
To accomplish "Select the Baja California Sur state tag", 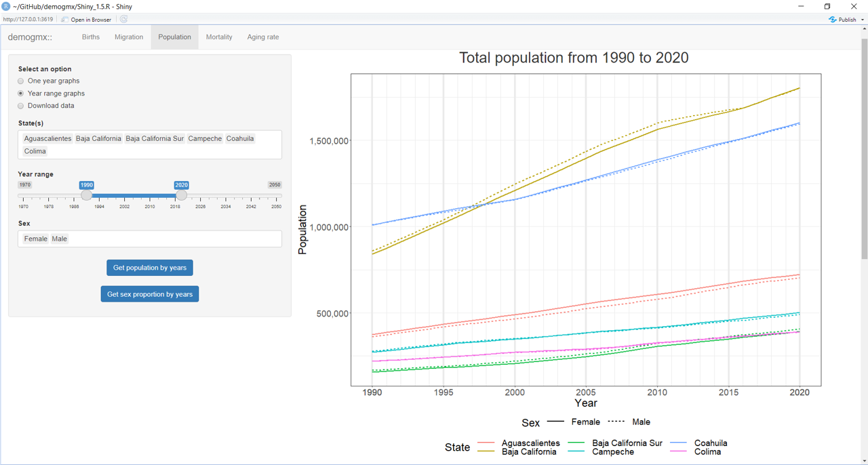I will [x=155, y=139].
